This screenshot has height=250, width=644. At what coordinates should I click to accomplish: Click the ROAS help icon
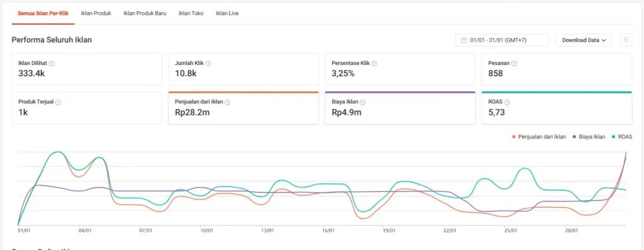[x=508, y=102]
